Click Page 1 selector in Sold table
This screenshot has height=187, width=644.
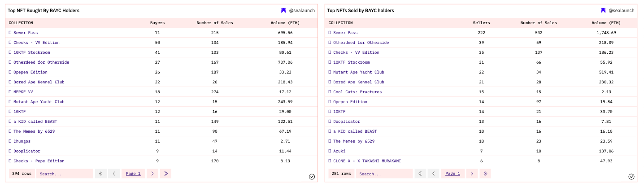click(x=453, y=174)
